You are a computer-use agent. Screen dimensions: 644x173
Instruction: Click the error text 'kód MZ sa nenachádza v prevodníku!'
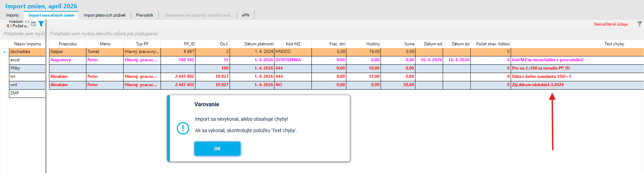pyautogui.click(x=547, y=60)
